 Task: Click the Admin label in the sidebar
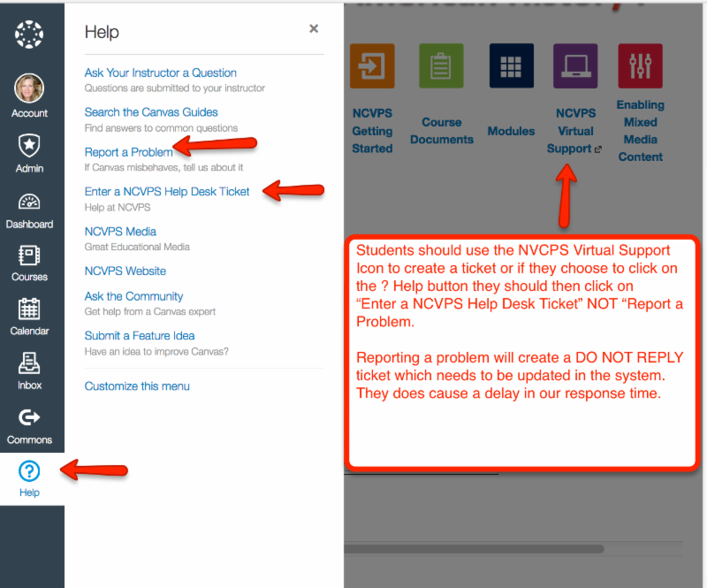(29, 168)
